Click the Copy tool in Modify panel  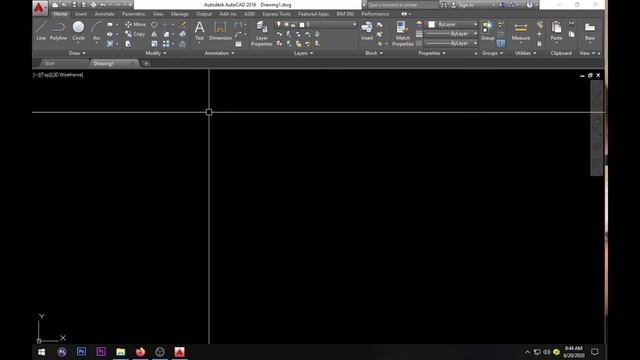click(135, 34)
